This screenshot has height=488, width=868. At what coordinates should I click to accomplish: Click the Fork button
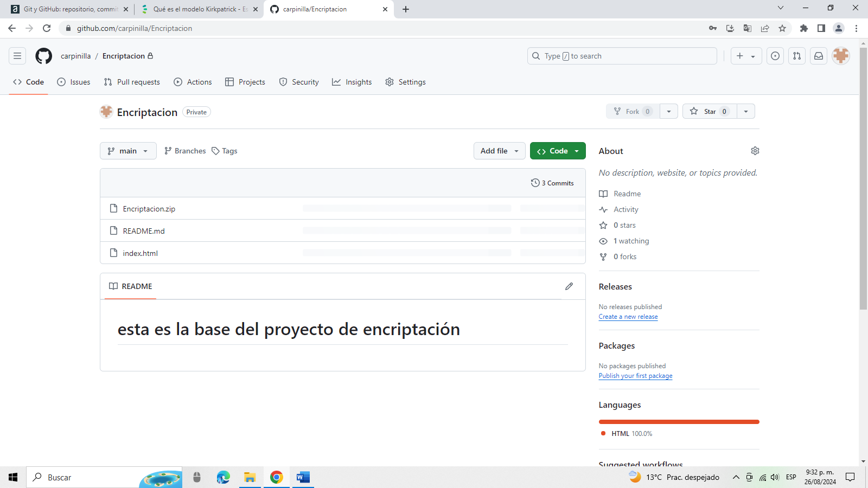[633, 111]
